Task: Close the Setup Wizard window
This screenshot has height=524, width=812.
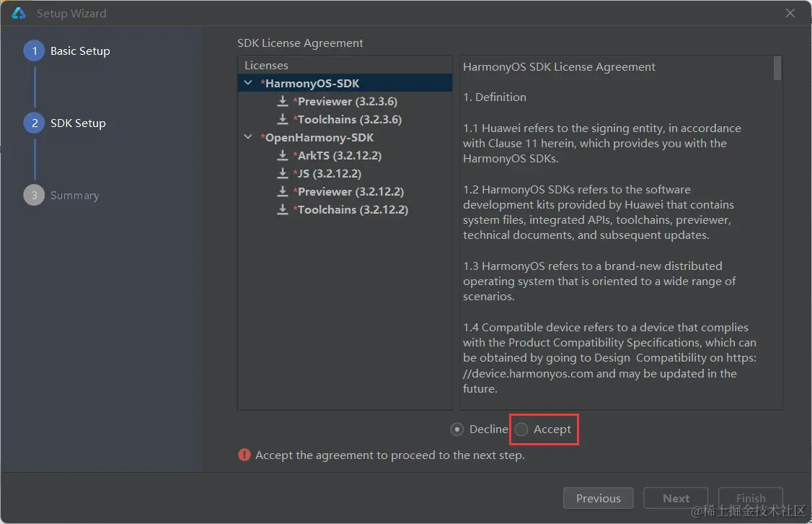Action: tap(790, 13)
